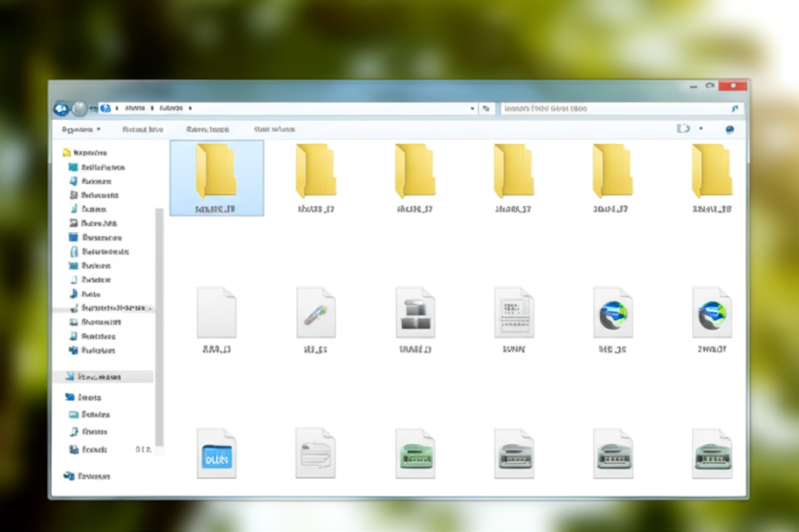This screenshot has height=532, width=799.
Task: Select the top item in the navigation pane
Action: click(x=87, y=153)
